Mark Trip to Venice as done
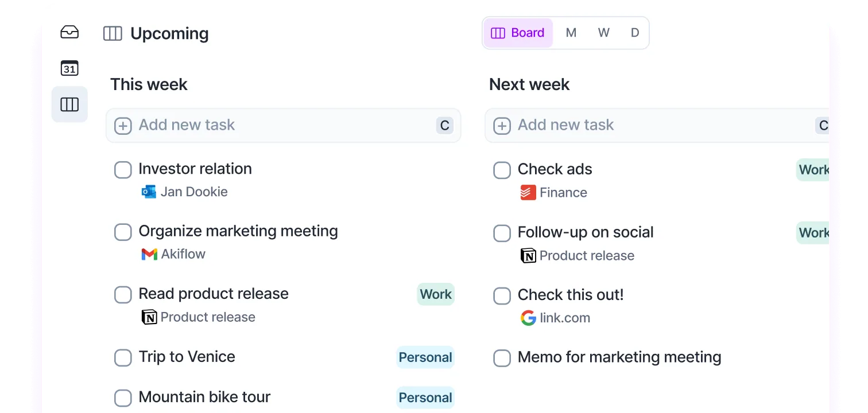The height and width of the screenshot is (413, 868). tap(123, 357)
